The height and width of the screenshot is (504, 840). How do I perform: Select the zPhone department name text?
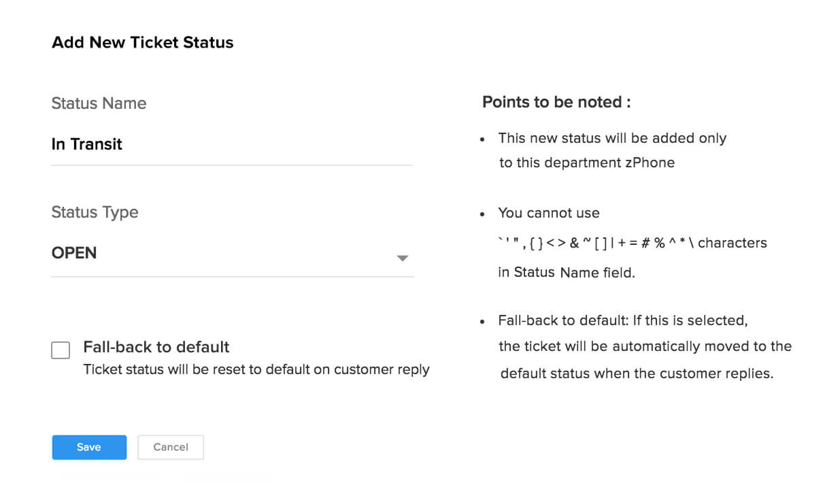pos(650,163)
